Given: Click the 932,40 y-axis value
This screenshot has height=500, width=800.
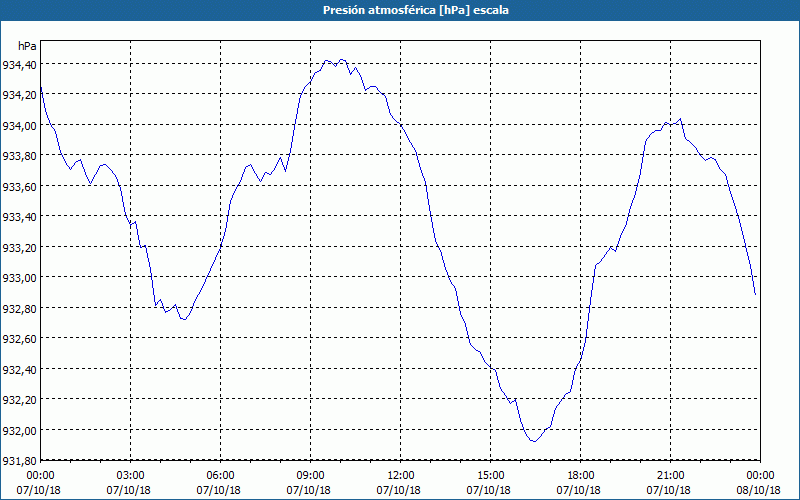Looking at the screenshot, I should (x=19, y=369).
